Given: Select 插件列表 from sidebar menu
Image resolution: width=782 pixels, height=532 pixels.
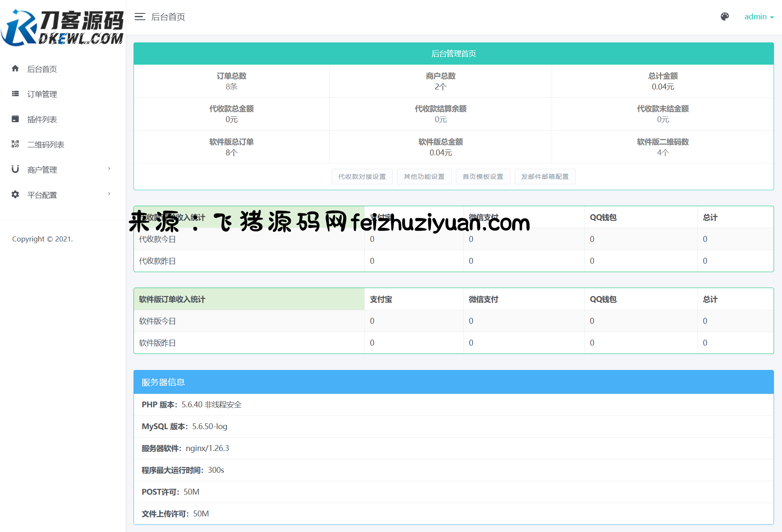Looking at the screenshot, I should click(x=42, y=120).
